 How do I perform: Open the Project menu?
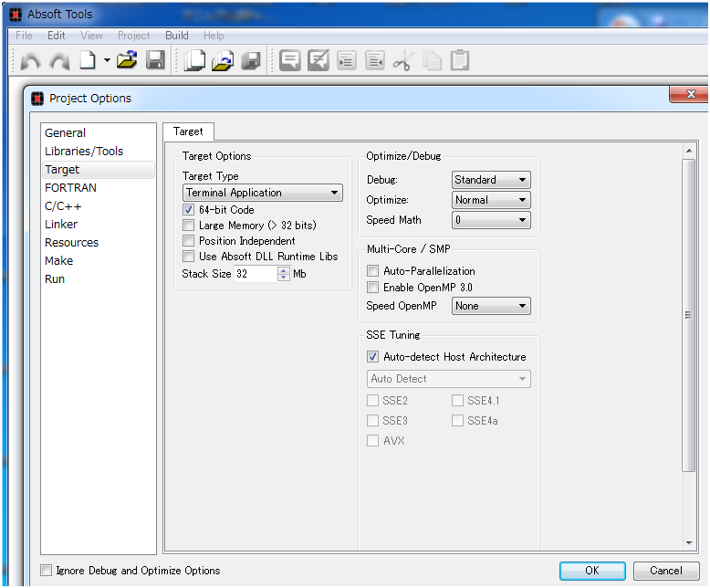click(x=133, y=36)
